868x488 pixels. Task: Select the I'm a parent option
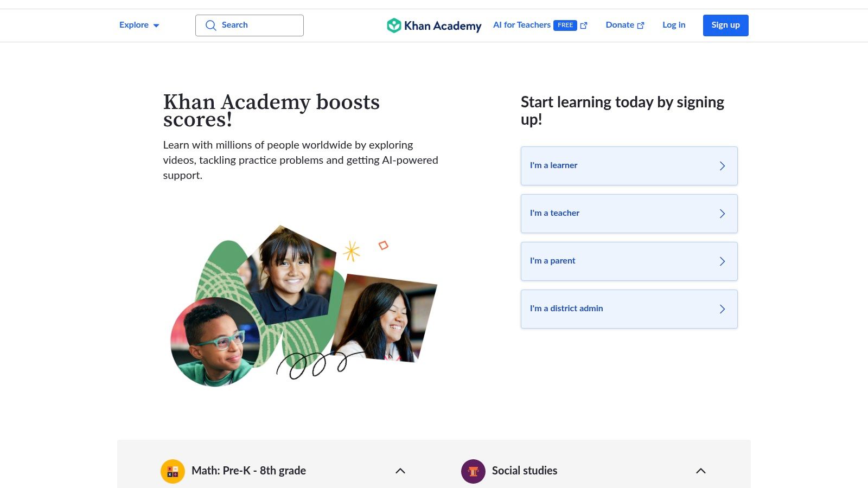(629, 261)
